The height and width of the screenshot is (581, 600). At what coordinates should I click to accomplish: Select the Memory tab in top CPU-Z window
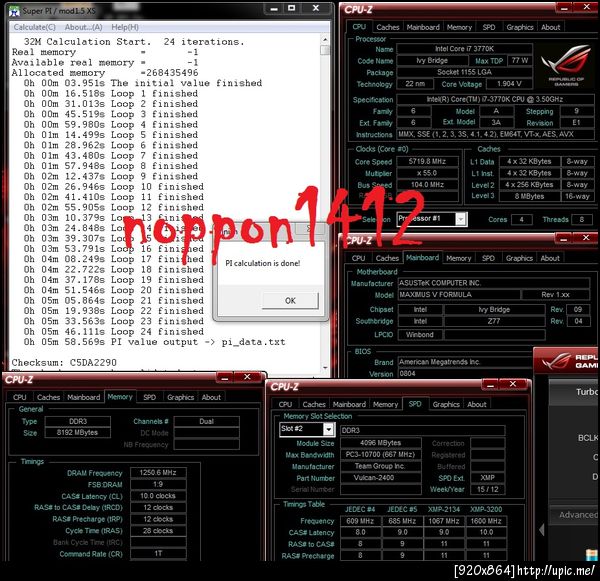pos(459,27)
